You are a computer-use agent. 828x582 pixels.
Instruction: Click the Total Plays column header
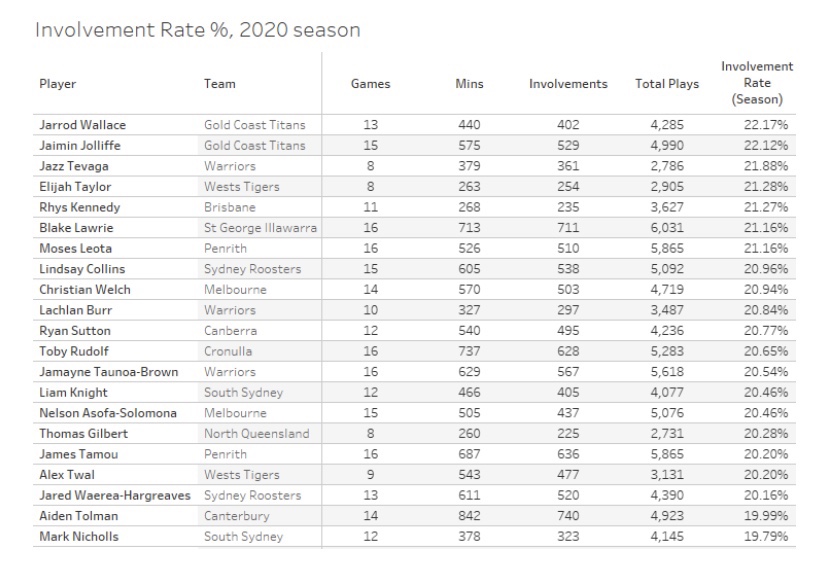point(667,84)
